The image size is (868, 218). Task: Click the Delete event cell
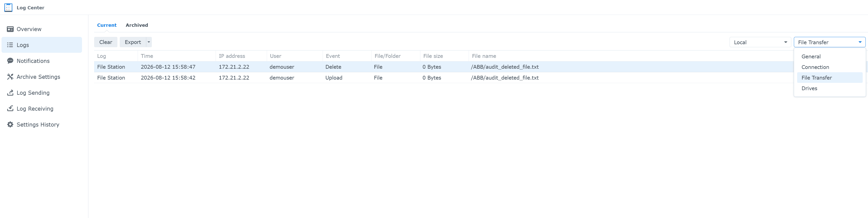[333, 67]
